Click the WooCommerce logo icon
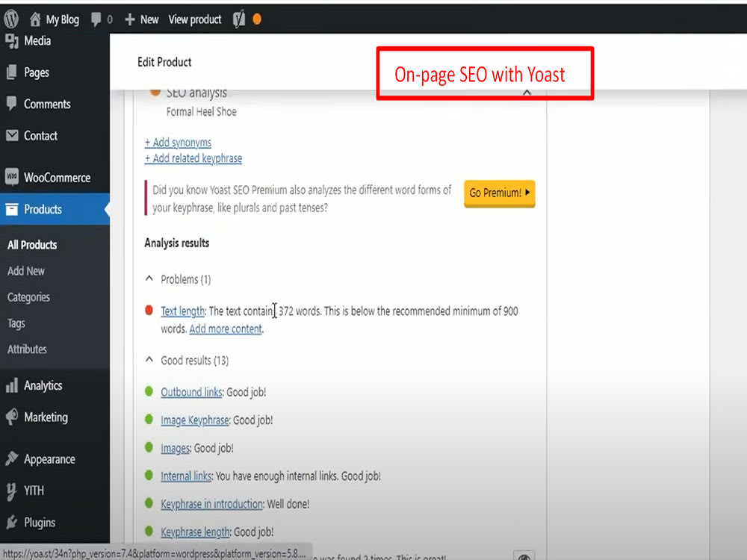Image resolution: width=747 pixels, height=560 pixels. click(12, 177)
